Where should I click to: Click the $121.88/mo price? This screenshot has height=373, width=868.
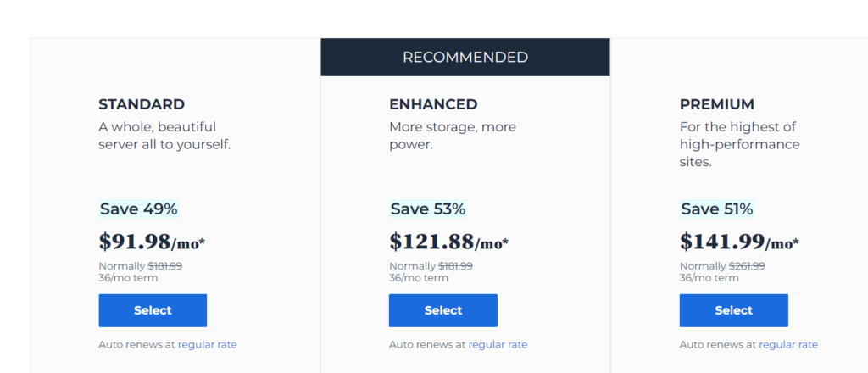coord(449,242)
